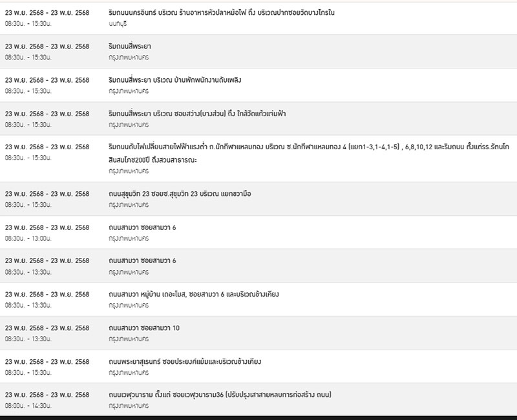The width and height of the screenshot is (517, 420).
Task: Click the time beside ถนนพระยาสุเรนทร์ entry
Action: point(29,372)
